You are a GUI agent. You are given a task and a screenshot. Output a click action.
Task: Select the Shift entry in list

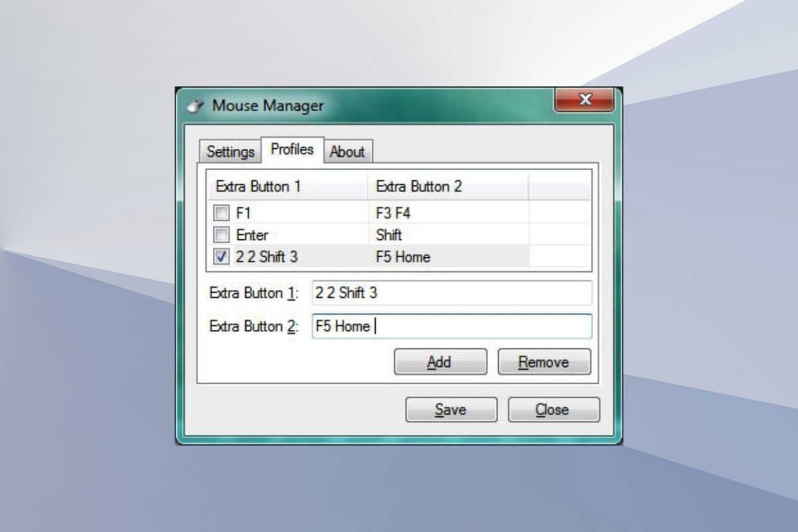(x=389, y=235)
